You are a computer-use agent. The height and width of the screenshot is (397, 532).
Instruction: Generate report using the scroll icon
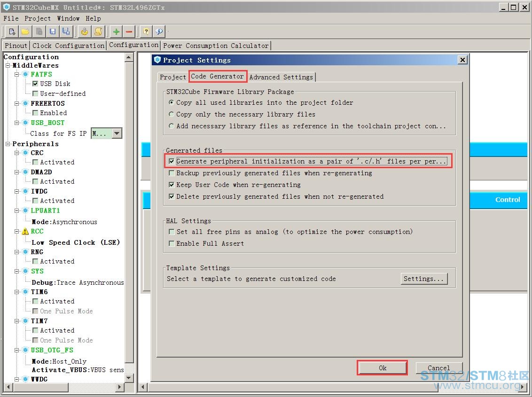click(98, 32)
